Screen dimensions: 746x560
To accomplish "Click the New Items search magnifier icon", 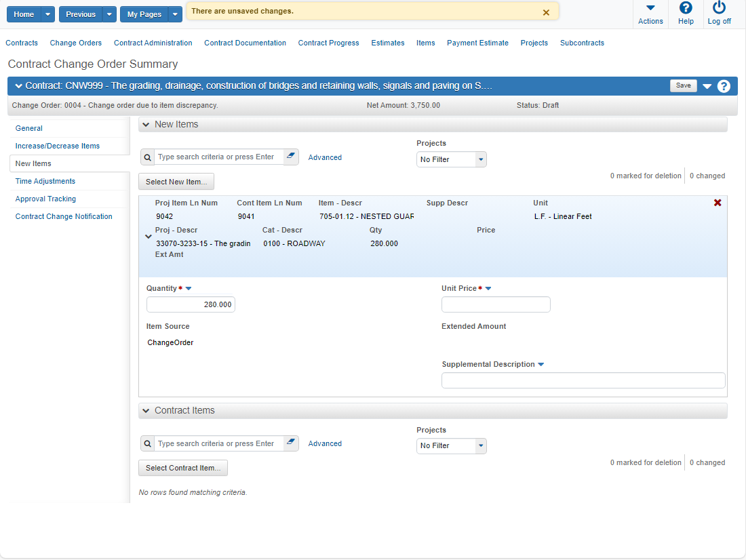I will coord(147,157).
